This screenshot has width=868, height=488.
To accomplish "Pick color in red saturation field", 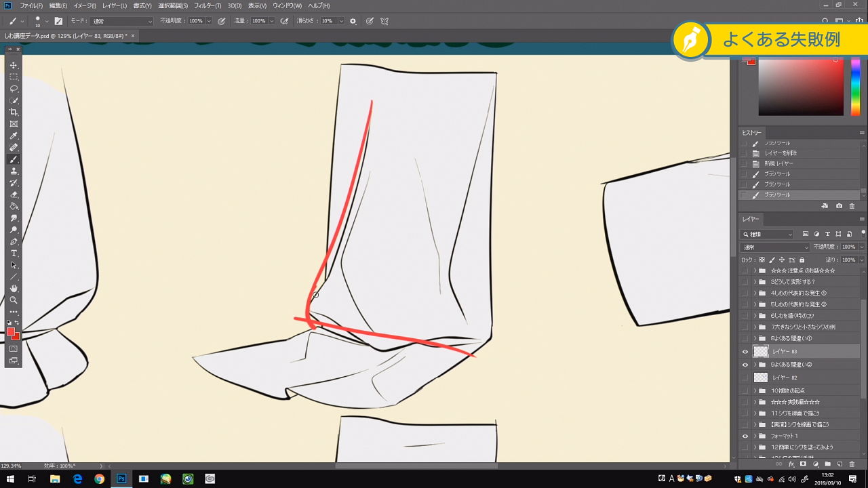I will tap(801, 87).
